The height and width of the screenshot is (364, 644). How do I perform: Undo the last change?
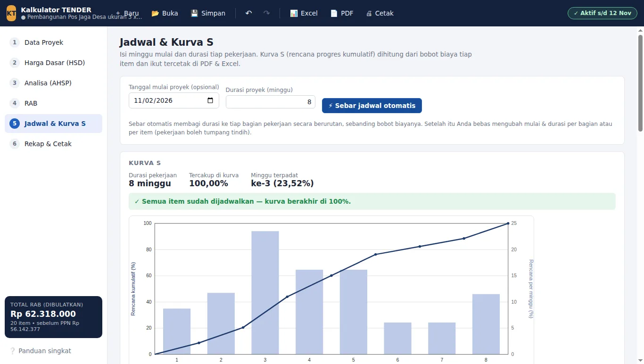248,13
